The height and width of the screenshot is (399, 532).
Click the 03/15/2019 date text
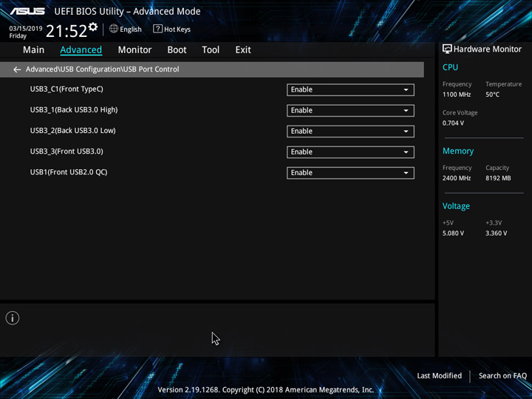tap(26, 29)
